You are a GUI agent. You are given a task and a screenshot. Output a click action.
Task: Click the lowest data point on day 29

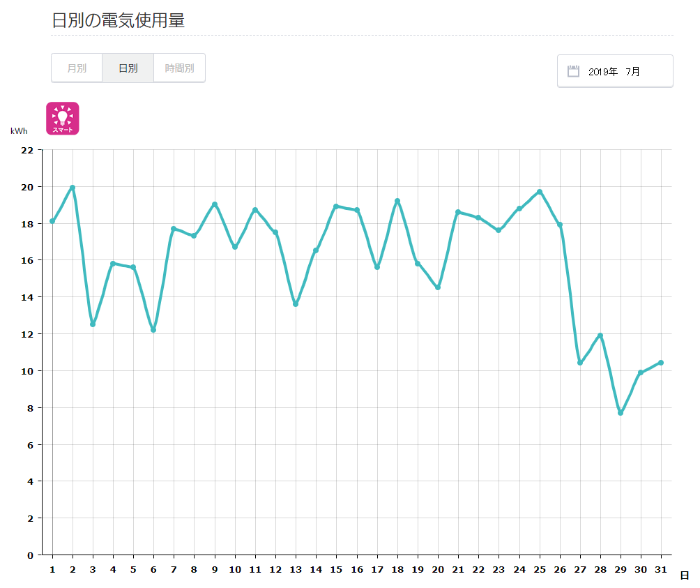click(x=621, y=413)
